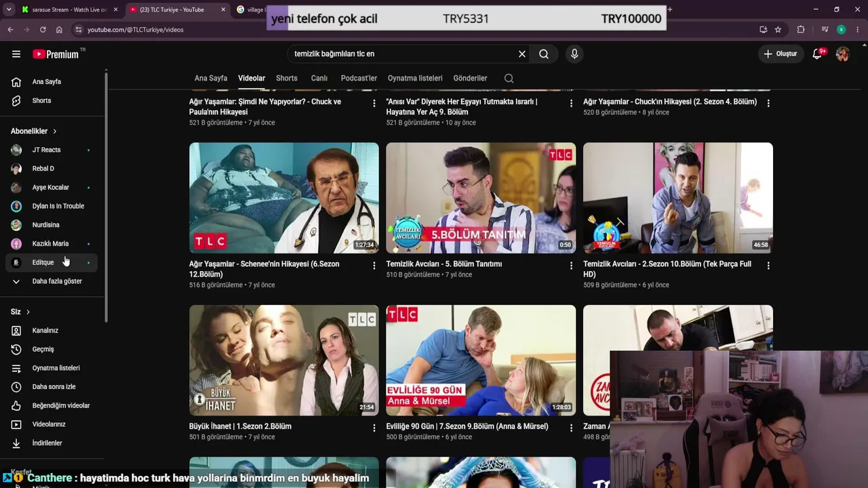Go back with the browser back arrow
Screen dimensions: 868x488
(10, 30)
